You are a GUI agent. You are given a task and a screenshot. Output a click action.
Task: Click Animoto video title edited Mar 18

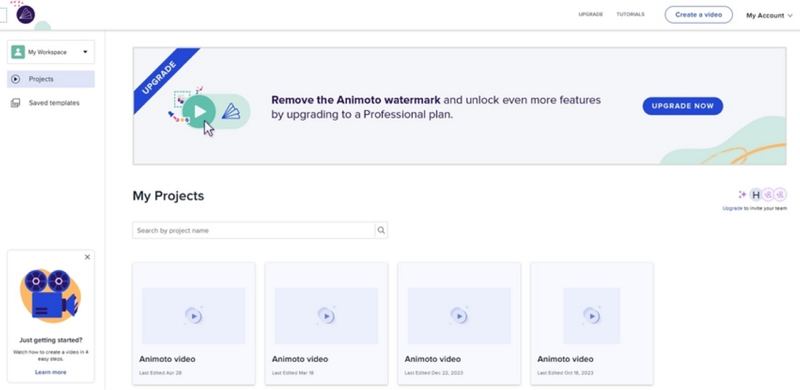(300, 359)
